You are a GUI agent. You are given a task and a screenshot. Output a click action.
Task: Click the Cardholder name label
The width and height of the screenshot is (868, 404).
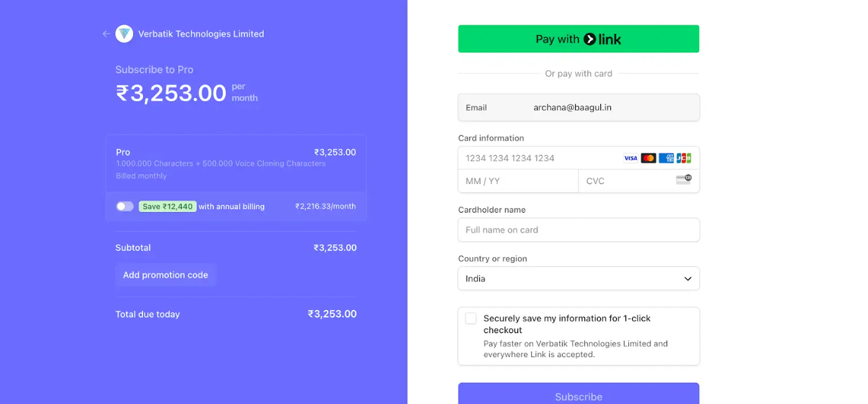[x=492, y=210]
